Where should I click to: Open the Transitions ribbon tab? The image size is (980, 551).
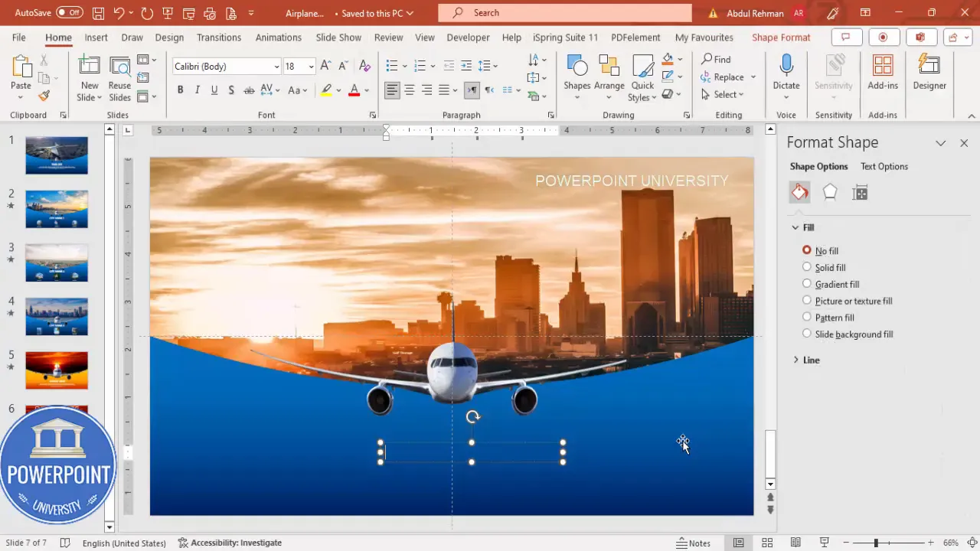tap(219, 37)
